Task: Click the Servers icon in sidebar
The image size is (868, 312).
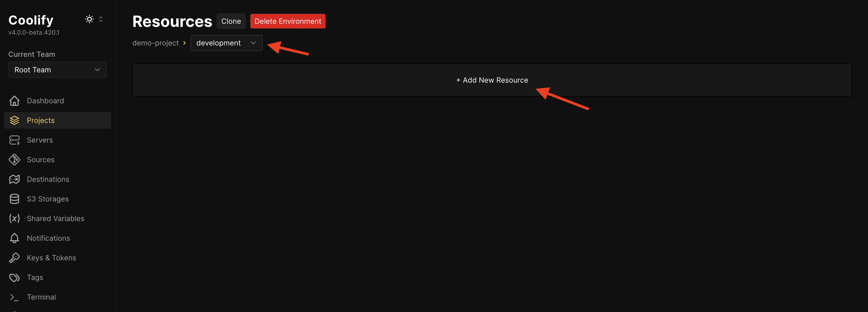Action: pos(14,140)
